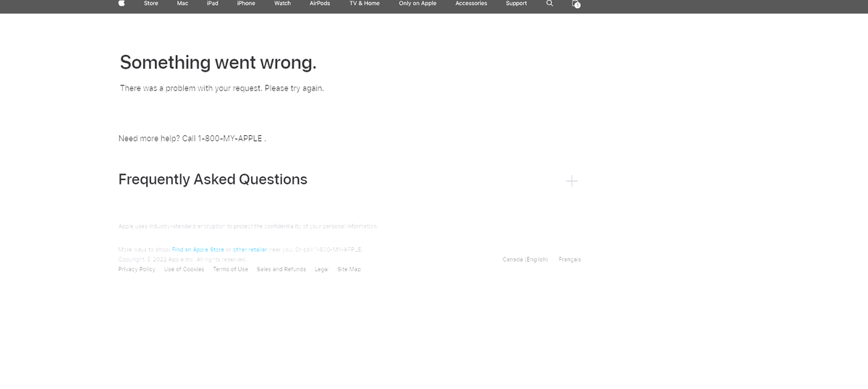Screen dimensions: 868x389
Task: Open the Legal footer link
Action: (x=322, y=270)
